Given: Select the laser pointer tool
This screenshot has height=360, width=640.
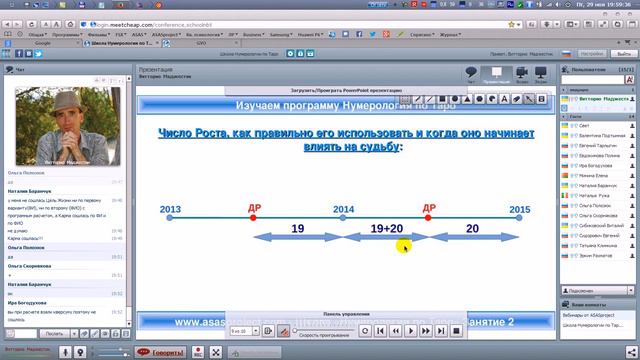Looking at the screenshot, I should click(529, 99).
